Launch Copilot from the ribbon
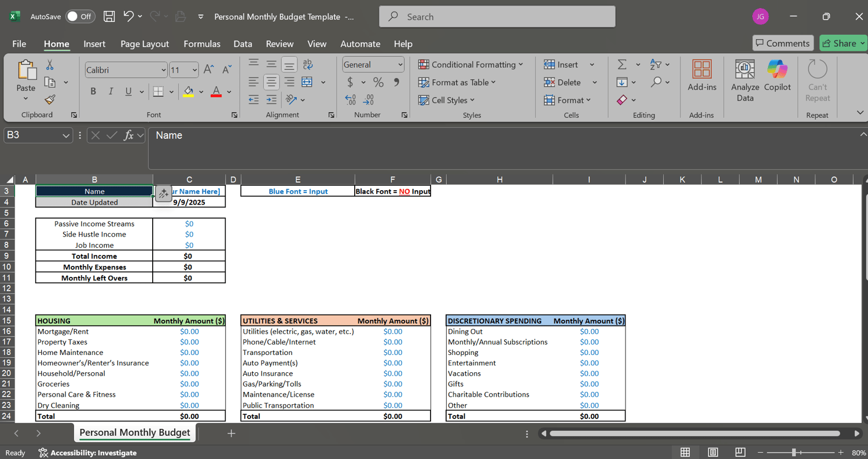Image resolution: width=868 pixels, height=459 pixels. click(777, 75)
